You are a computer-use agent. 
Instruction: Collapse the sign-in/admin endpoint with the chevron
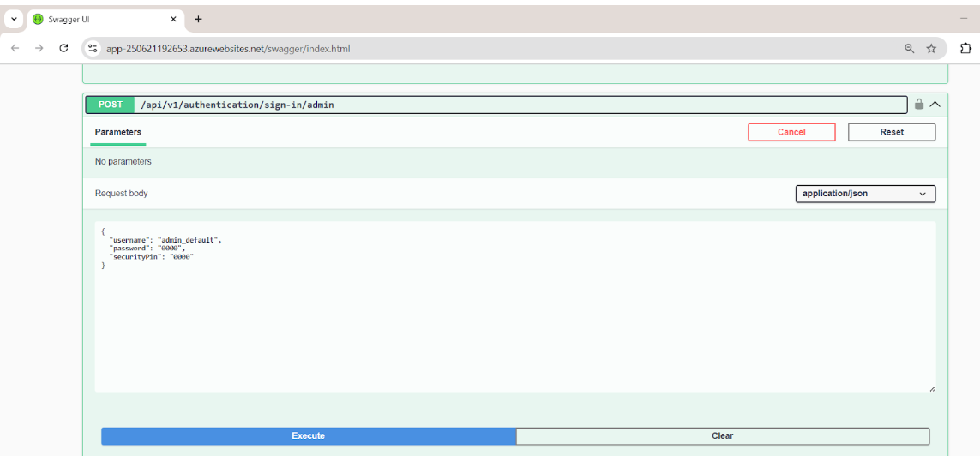(935, 105)
